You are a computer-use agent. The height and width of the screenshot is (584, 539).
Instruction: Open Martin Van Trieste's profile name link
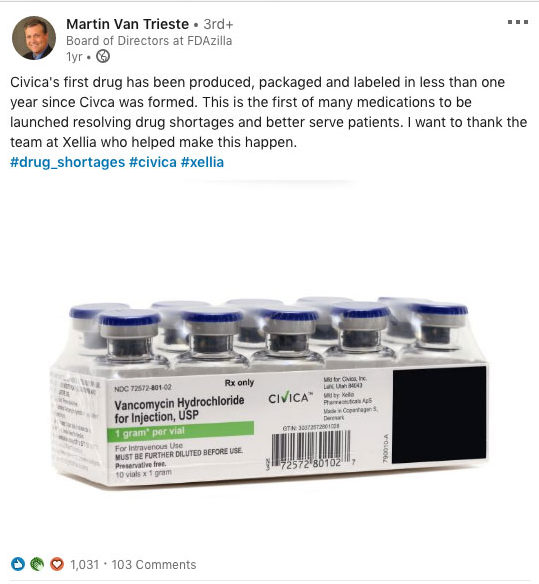(127, 24)
